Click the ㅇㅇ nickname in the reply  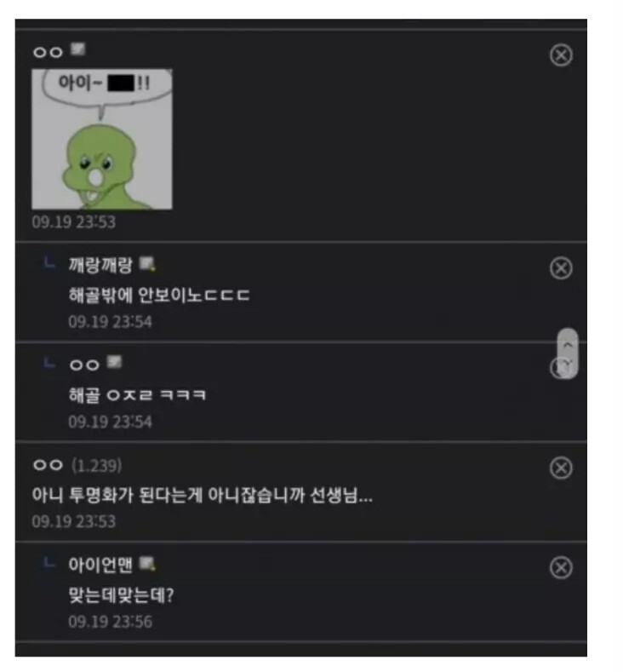[x=84, y=365]
